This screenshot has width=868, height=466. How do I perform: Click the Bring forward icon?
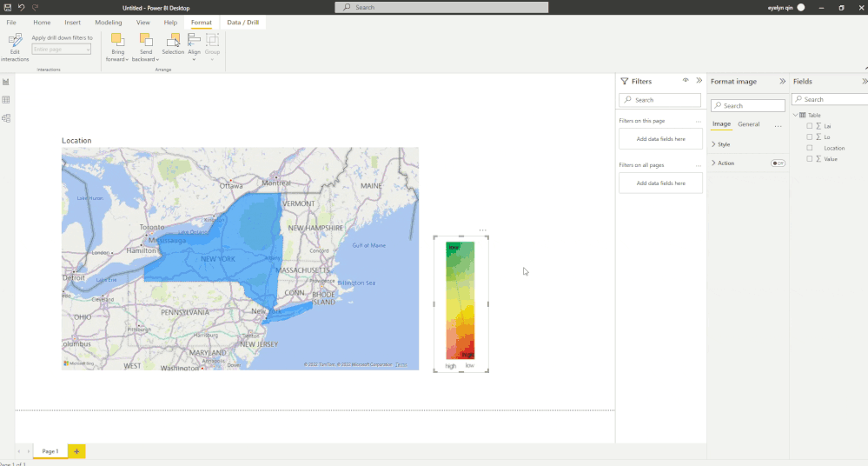click(x=117, y=39)
